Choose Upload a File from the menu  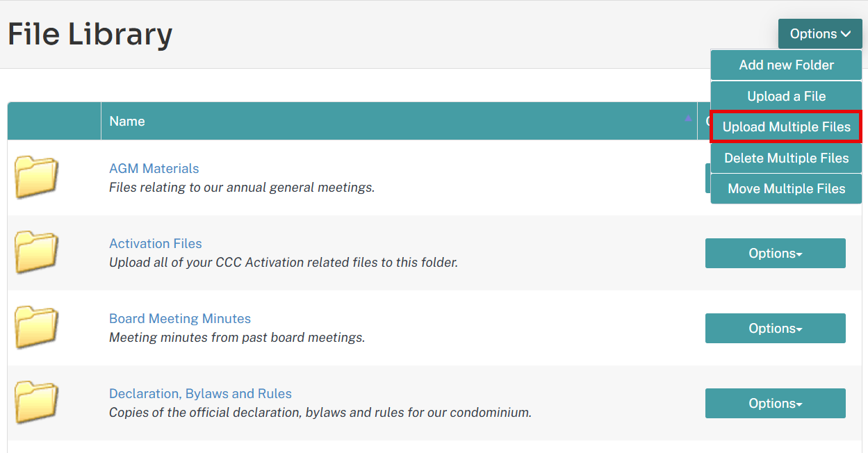click(x=786, y=97)
